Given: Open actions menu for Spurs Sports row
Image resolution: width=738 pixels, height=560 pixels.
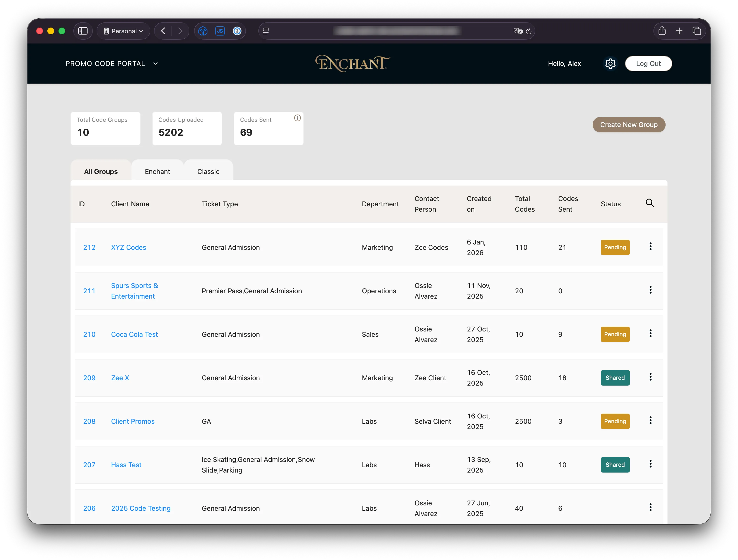Looking at the screenshot, I should pyautogui.click(x=650, y=290).
